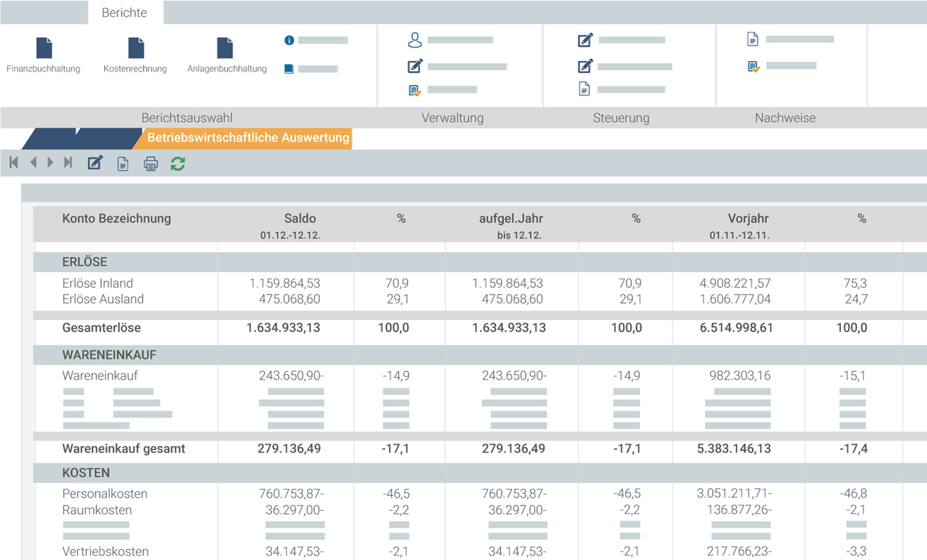The image size is (927, 560).
Task: Click the Erlöse Inland row label
Action: (98, 283)
